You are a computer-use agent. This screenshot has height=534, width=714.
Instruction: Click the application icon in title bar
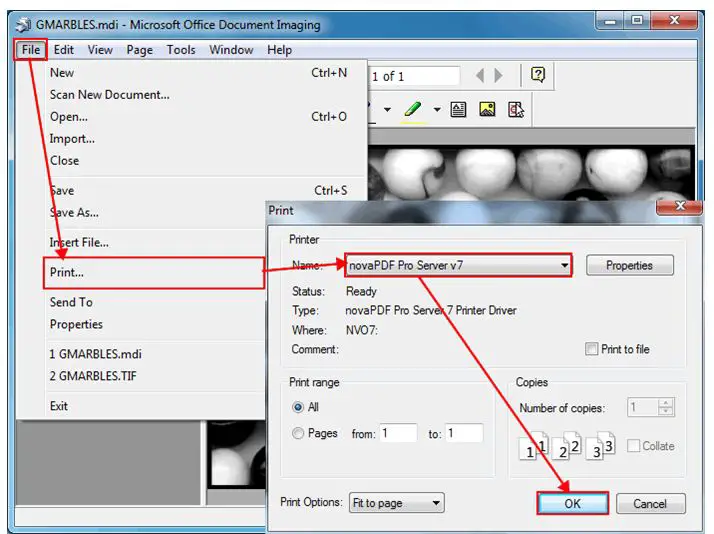(23, 24)
